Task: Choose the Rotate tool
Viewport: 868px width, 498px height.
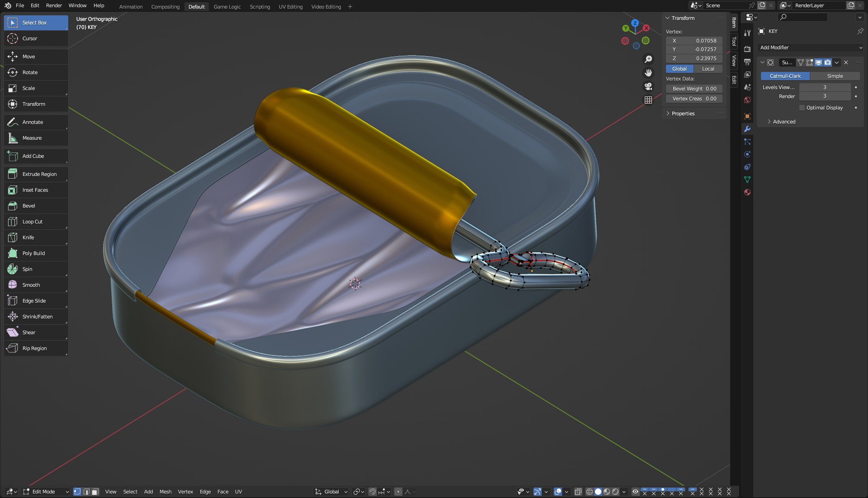Action: [x=36, y=72]
